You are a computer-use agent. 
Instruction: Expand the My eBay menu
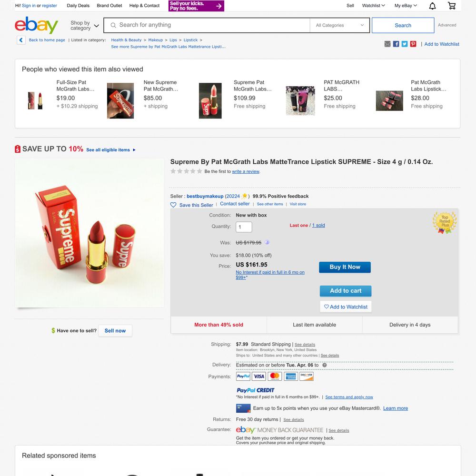pyautogui.click(x=406, y=5)
